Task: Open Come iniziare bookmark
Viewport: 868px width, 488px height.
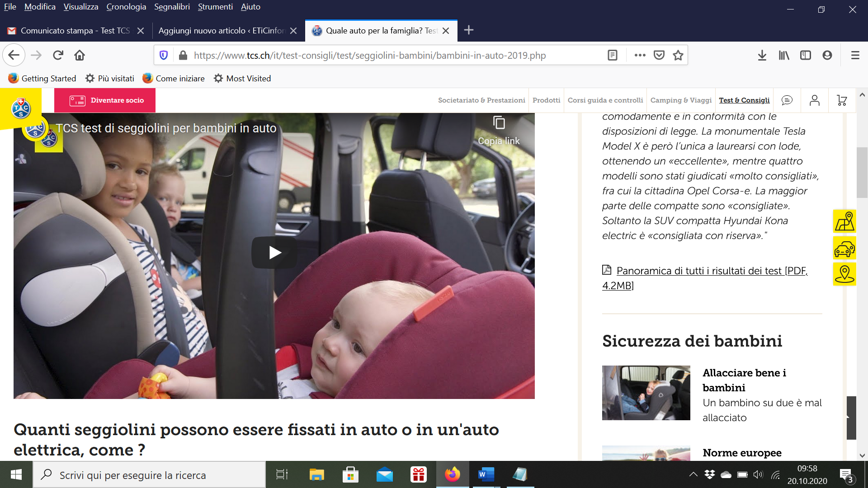Action: click(174, 78)
